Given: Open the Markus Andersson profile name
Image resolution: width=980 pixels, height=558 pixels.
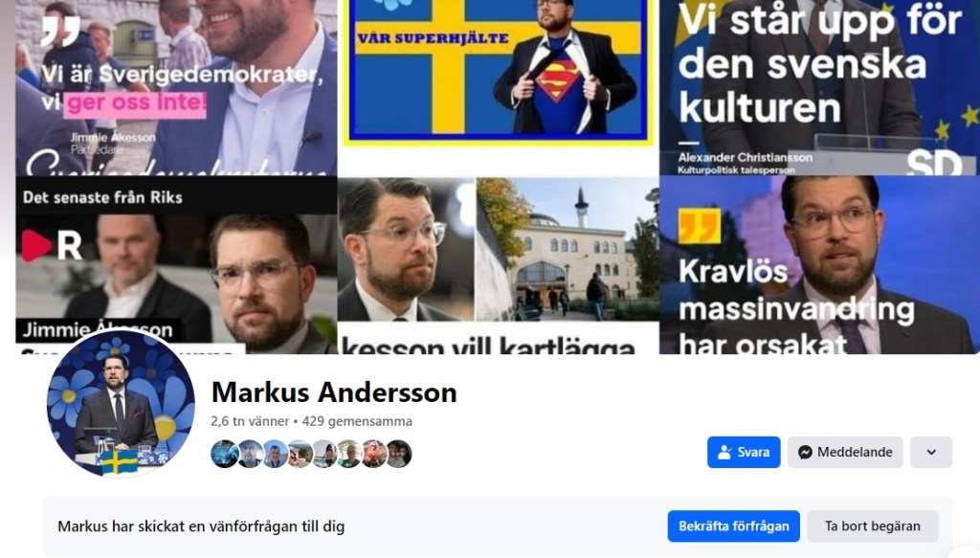Looking at the screenshot, I should click(x=334, y=392).
